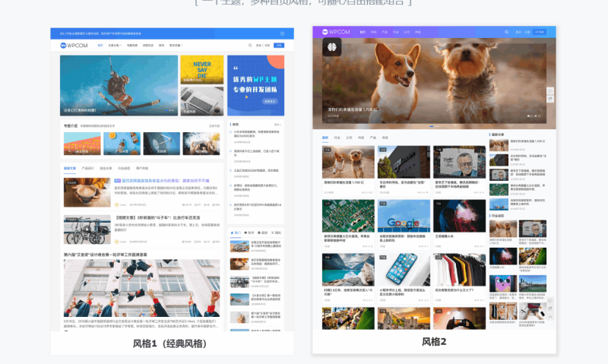Open the skier hero slide image
Screen dimensions: 608x364
pyautogui.click(x=119, y=85)
